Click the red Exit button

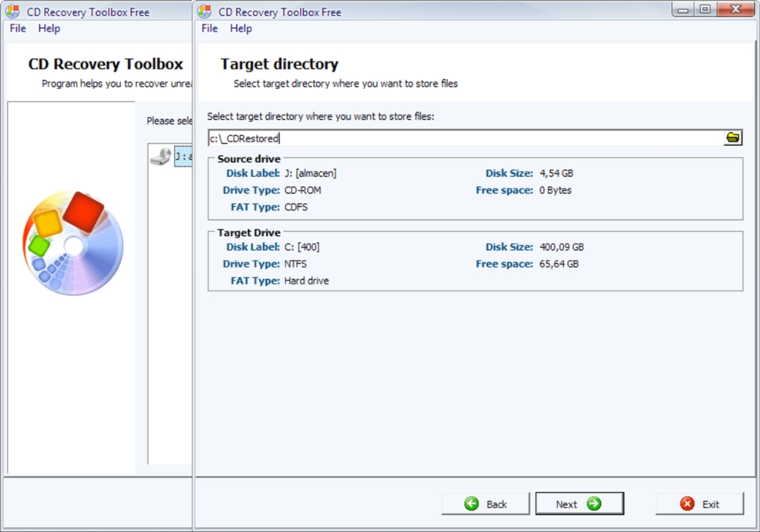[x=699, y=504]
